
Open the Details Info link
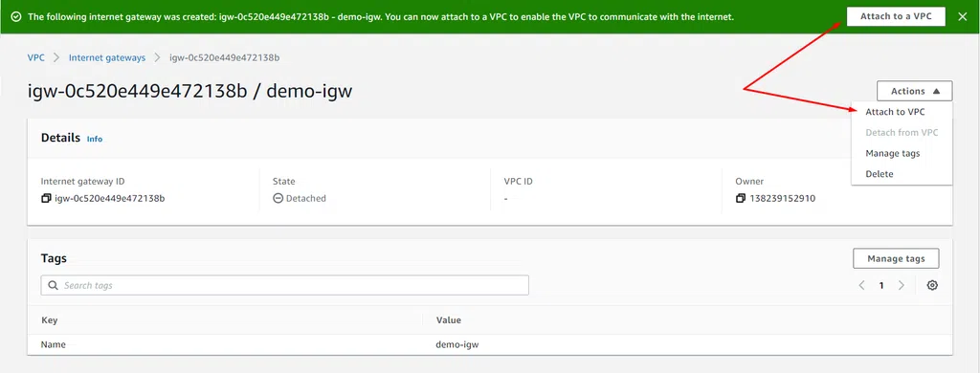[95, 139]
